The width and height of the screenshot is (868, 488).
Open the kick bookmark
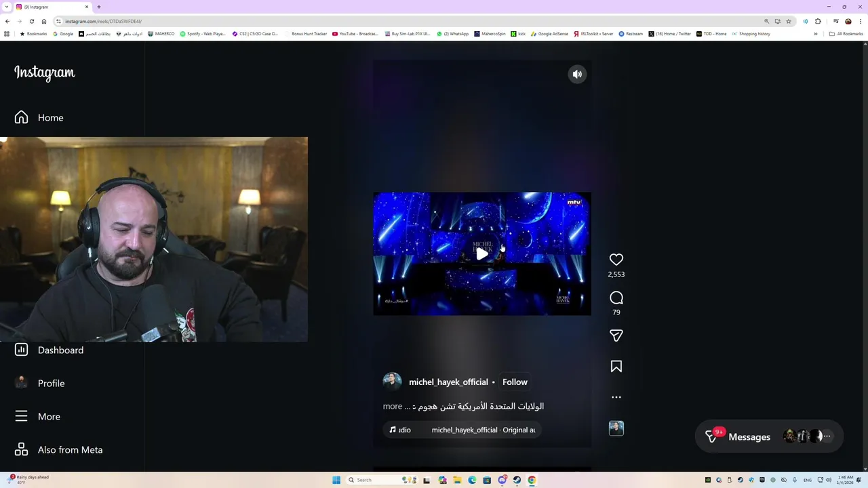(x=518, y=34)
